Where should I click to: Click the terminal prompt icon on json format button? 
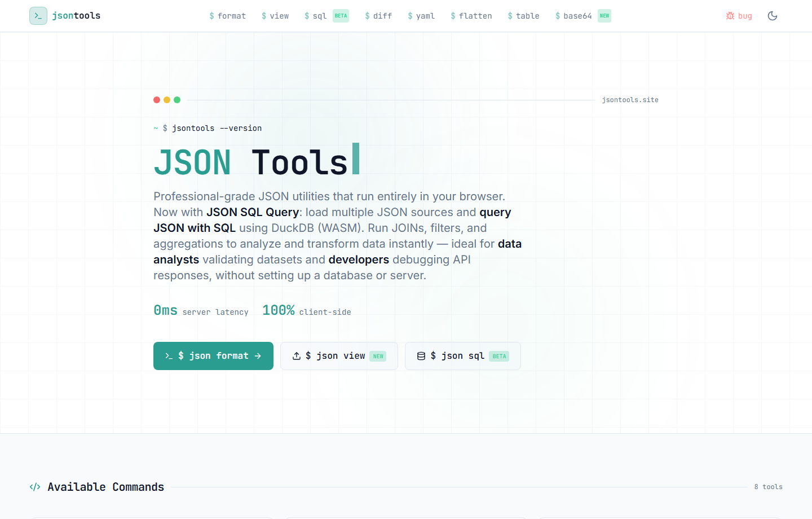coord(169,356)
